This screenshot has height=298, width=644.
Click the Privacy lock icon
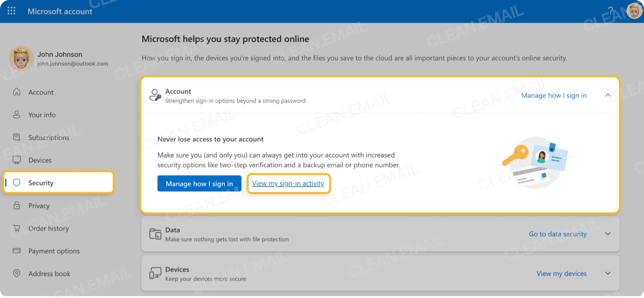coord(17,206)
